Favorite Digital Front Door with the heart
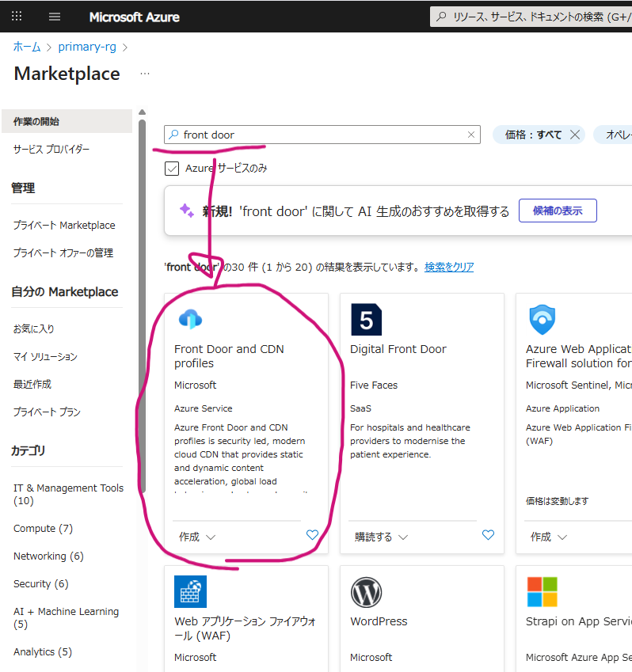This screenshot has height=672, width=632. 488,535
